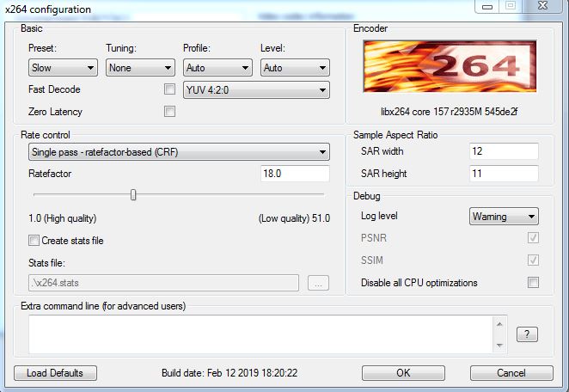The height and width of the screenshot is (392, 569).
Task: Close the x264 configuration window
Action: [542, 6]
